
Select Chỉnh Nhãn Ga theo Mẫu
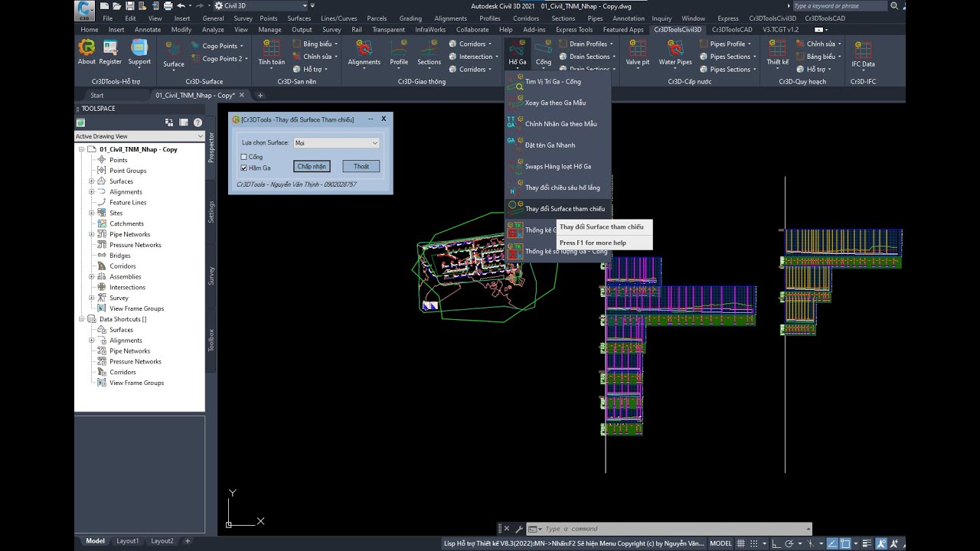(557, 124)
